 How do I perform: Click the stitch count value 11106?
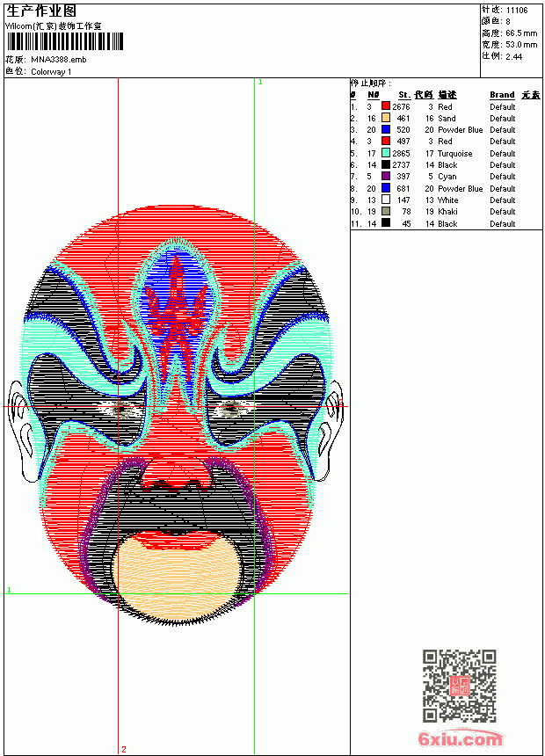517,10
